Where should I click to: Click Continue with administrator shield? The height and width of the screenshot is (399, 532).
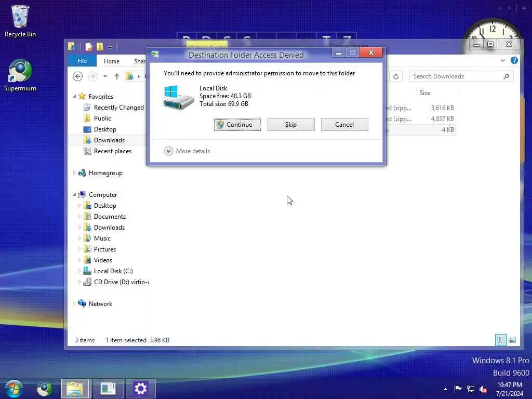point(237,125)
